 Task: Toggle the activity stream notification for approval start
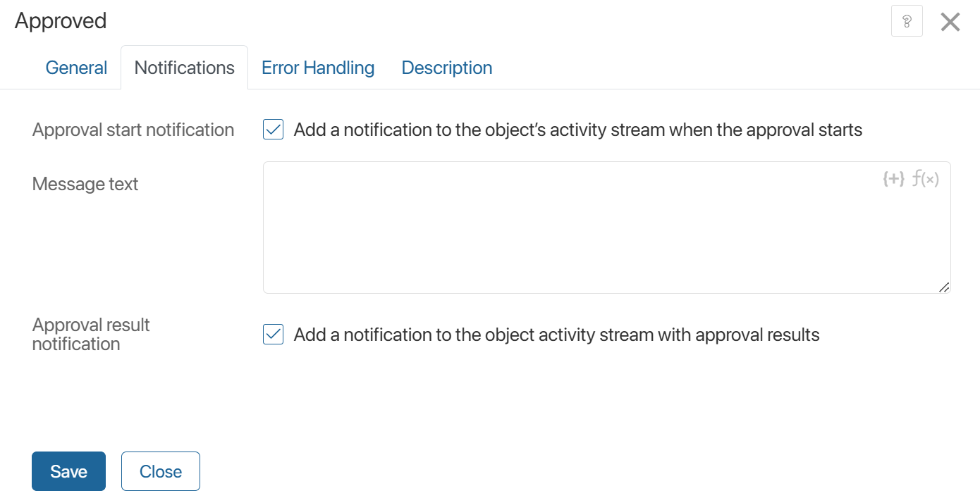[x=272, y=130]
